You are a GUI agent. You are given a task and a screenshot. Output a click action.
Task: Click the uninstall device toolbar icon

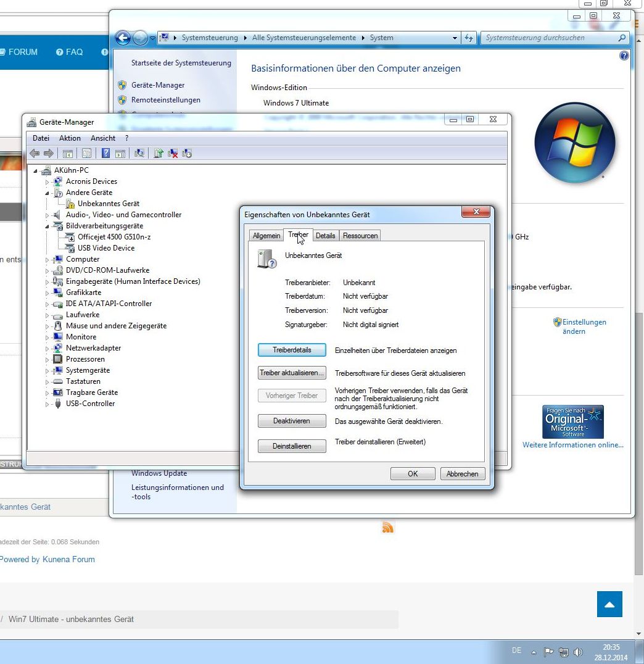click(173, 153)
